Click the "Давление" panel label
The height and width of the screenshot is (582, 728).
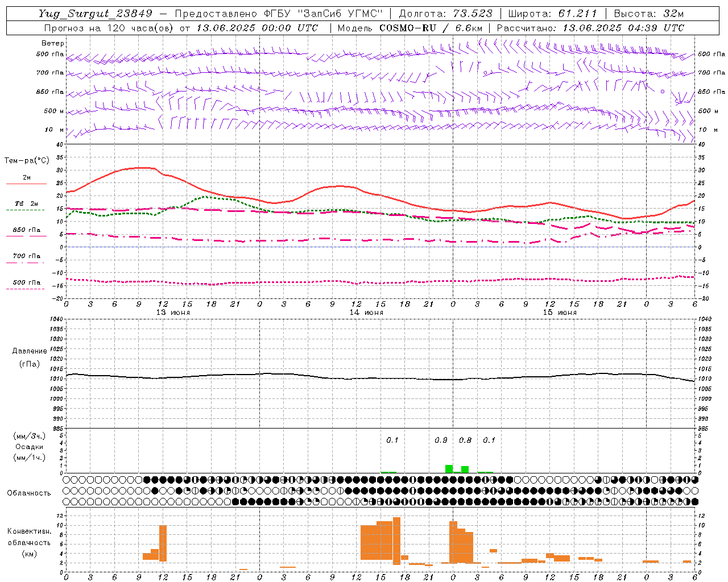pyautogui.click(x=30, y=351)
